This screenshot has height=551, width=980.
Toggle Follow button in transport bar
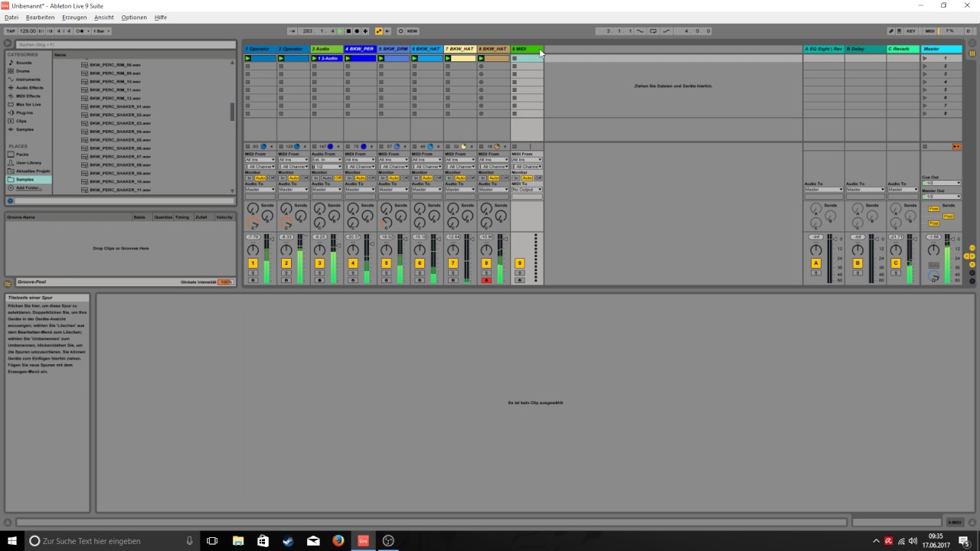pyautogui.click(x=292, y=31)
